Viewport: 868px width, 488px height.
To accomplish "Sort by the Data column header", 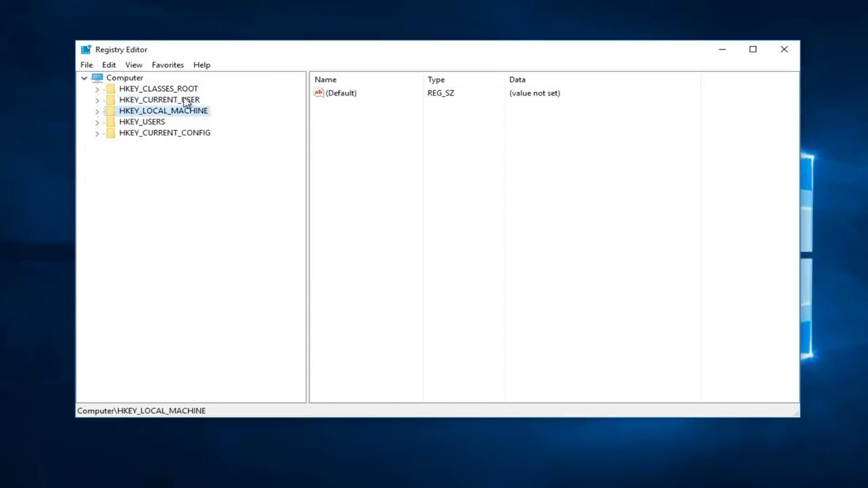I will 602,79.
